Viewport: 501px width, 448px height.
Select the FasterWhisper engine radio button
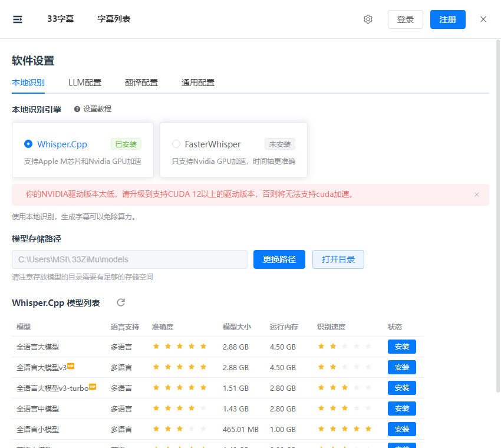click(176, 144)
